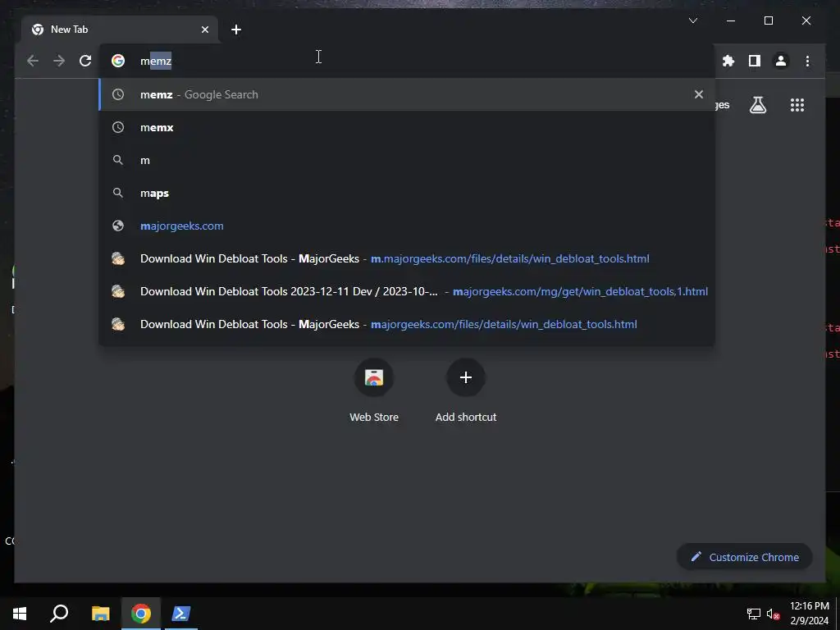Reload the page with the refresh icon
Image resolution: width=840 pixels, height=630 pixels.
point(85,61)
